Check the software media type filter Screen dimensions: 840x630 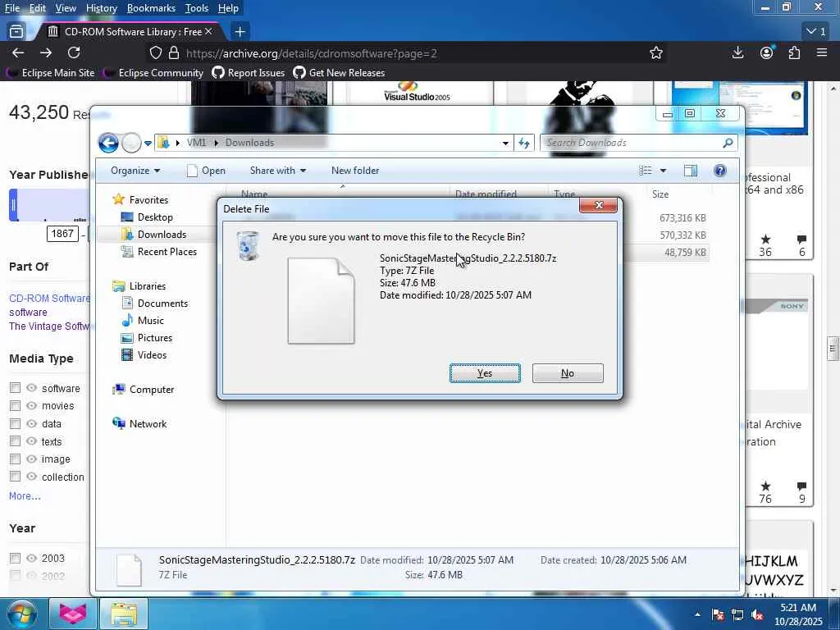(x=15, y=388)
